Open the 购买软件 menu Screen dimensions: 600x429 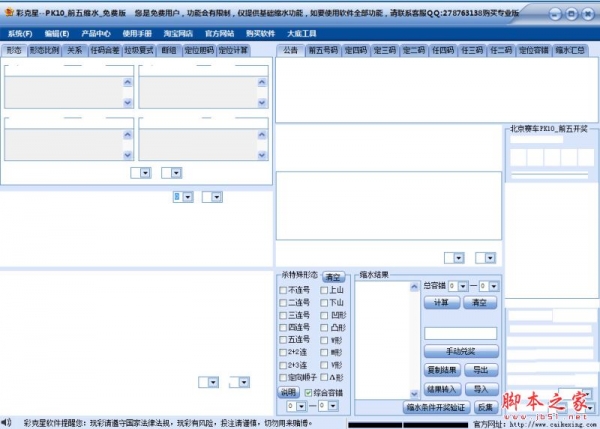[x=261, y=34]
